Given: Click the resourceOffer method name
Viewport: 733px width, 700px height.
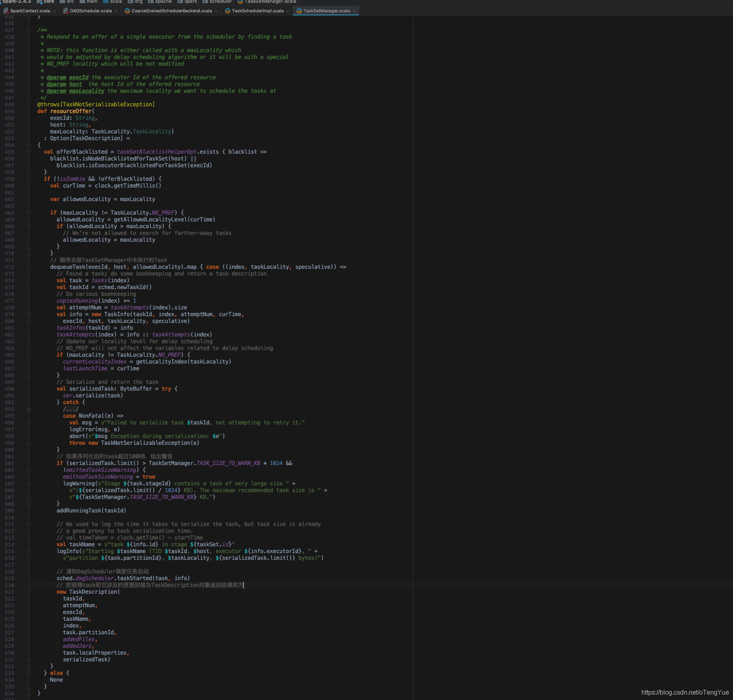Looking at the screenshot, I should tap(71, 111).
